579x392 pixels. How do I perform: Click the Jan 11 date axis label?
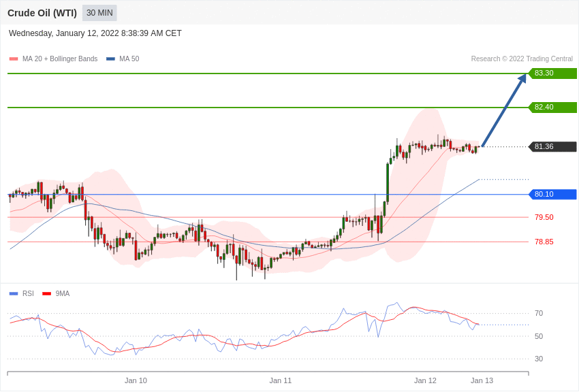(x=280, y=380)
